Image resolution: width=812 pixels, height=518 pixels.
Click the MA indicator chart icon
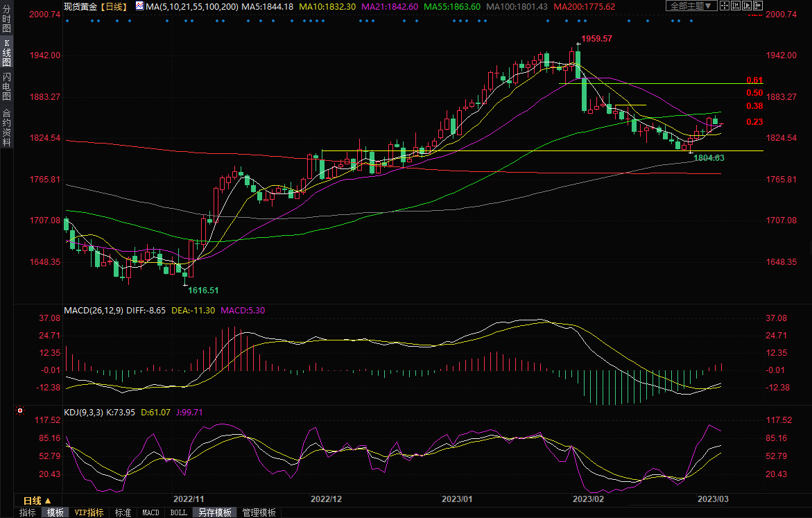(140, 6)
